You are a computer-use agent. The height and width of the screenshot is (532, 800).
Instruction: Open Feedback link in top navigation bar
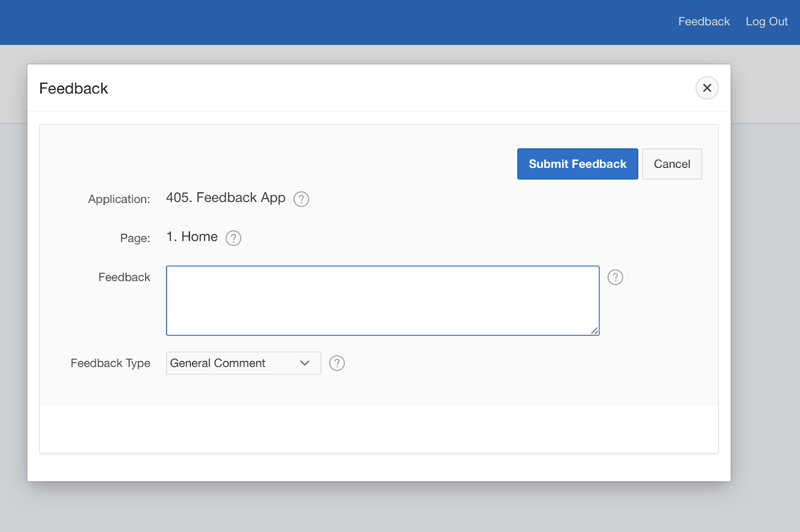[703, 21]
